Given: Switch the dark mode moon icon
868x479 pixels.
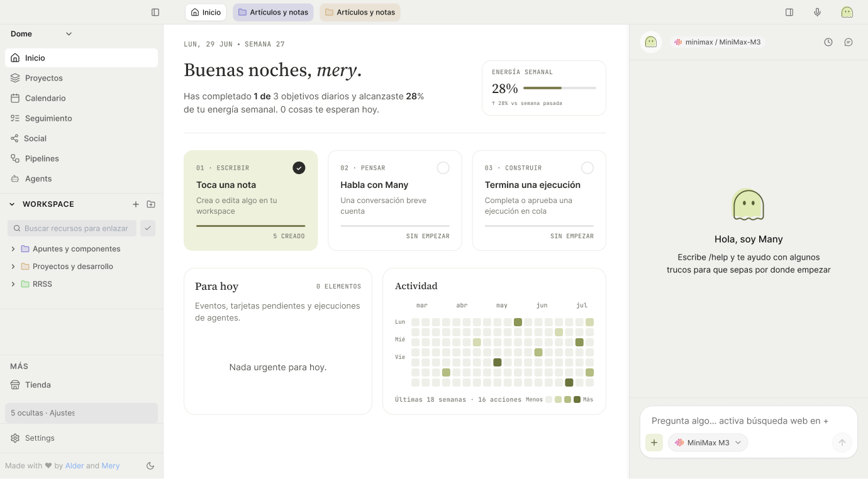Looking at the screenshot, I should (150, 466).
